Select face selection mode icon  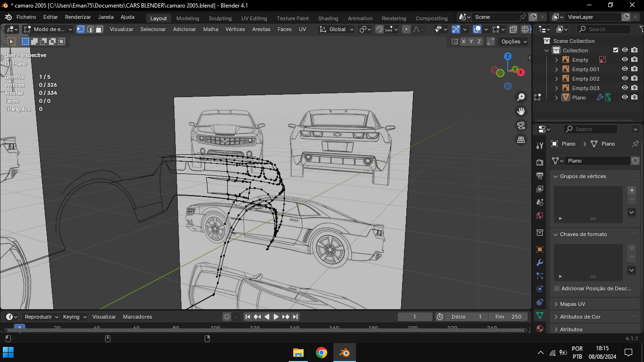99,29
